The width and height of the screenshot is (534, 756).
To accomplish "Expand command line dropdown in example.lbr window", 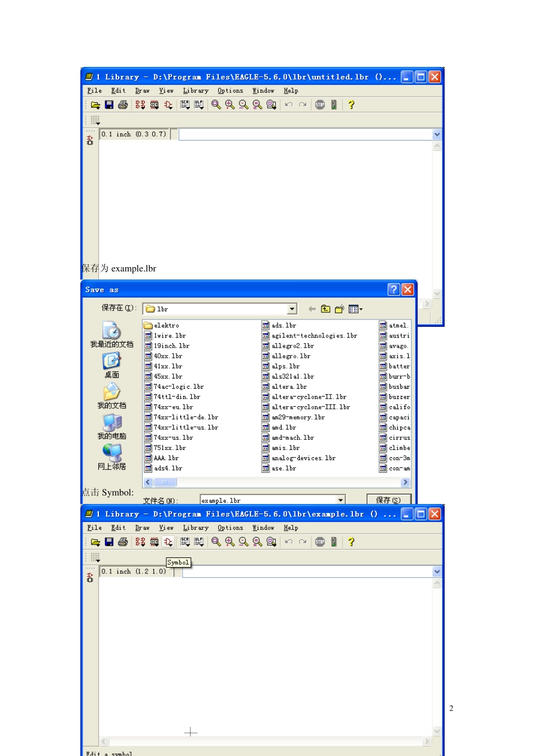I will (x=437, y=571).
